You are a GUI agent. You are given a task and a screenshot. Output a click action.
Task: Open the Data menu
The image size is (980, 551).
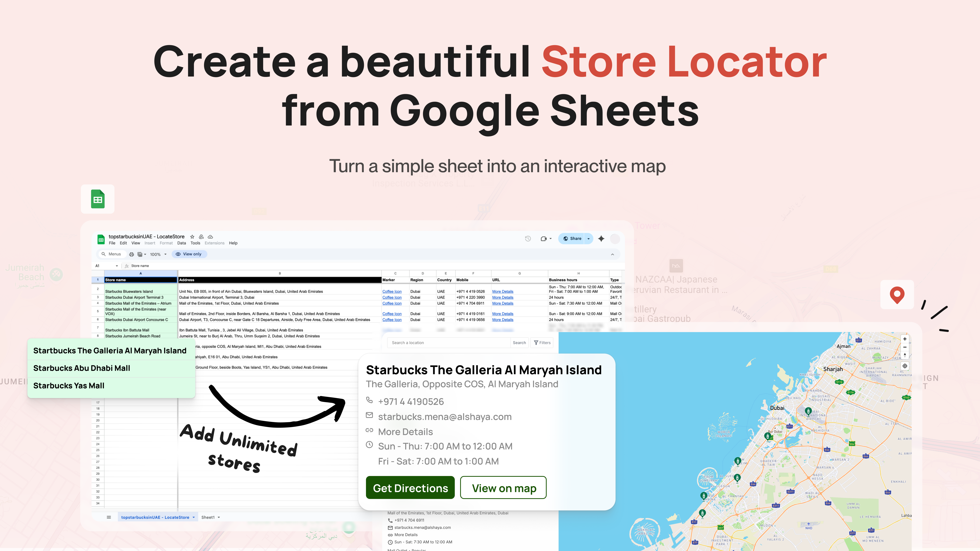click(181, 243)
